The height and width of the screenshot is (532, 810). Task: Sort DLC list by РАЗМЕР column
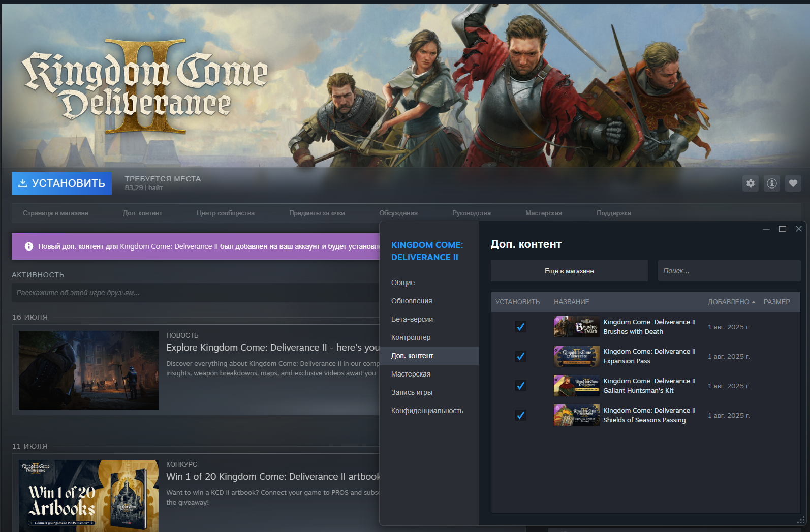776,302
